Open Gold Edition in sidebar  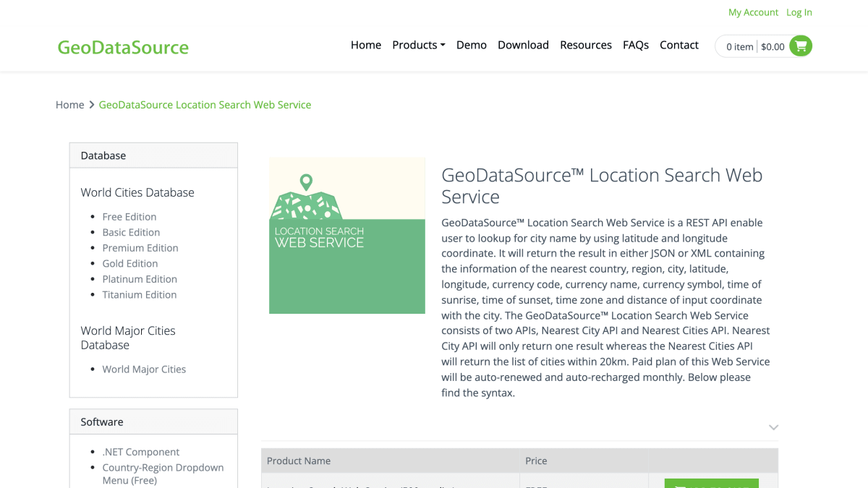pos(130,263)
